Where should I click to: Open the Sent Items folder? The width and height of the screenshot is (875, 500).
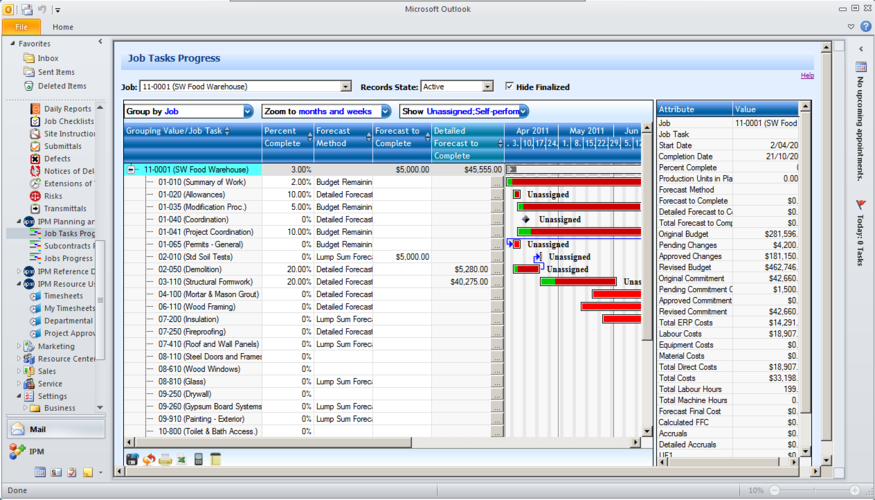(x=56, y=72)
